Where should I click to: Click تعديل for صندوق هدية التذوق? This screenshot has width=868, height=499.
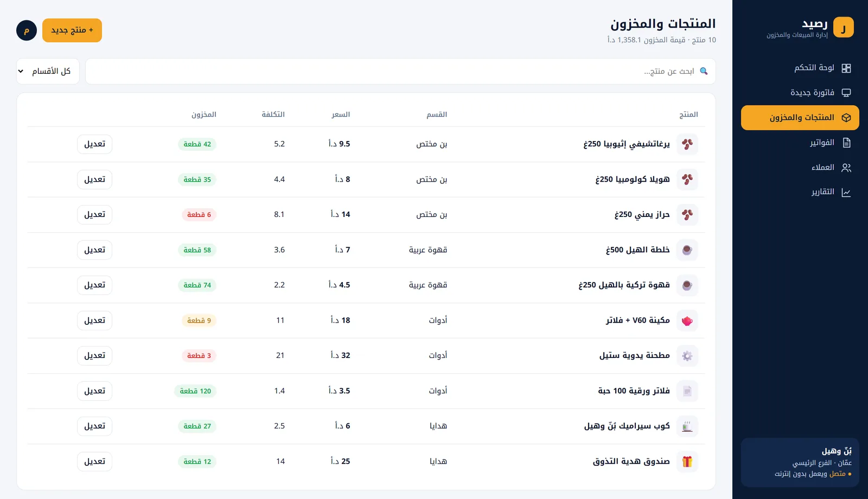(x=94, y=462)
